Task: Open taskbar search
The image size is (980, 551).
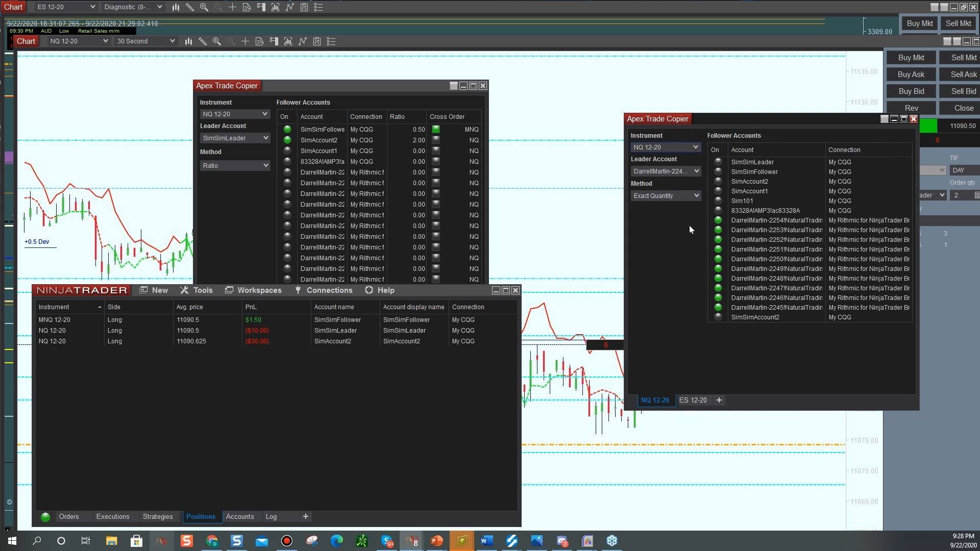Action: [x=37, y=541]
